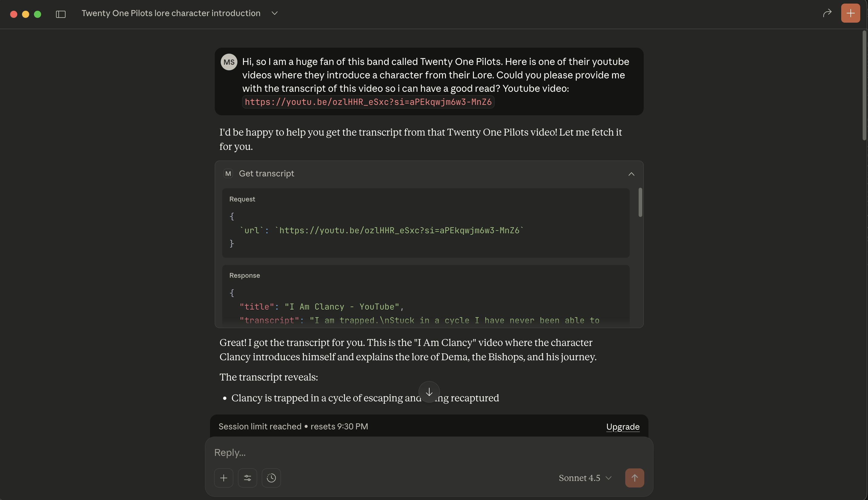Screen dimensions: 868x500
Task: Click the chat title text
Action: coord(171,13)
